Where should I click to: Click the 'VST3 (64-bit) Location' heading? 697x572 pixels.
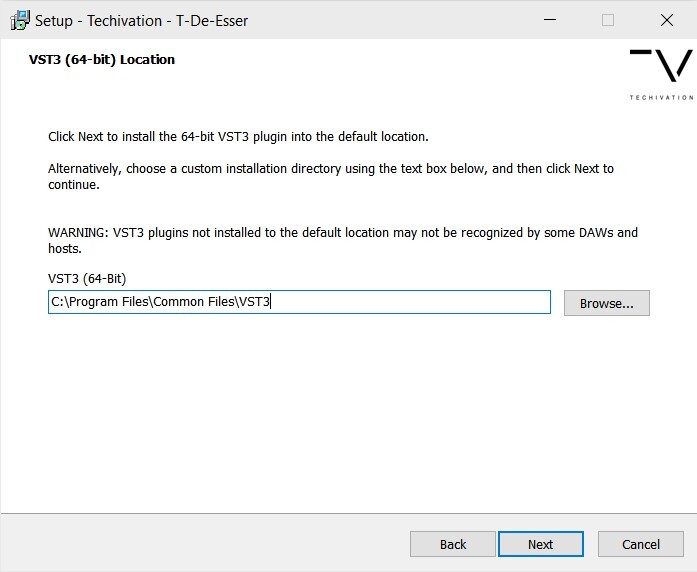(102, 60)
